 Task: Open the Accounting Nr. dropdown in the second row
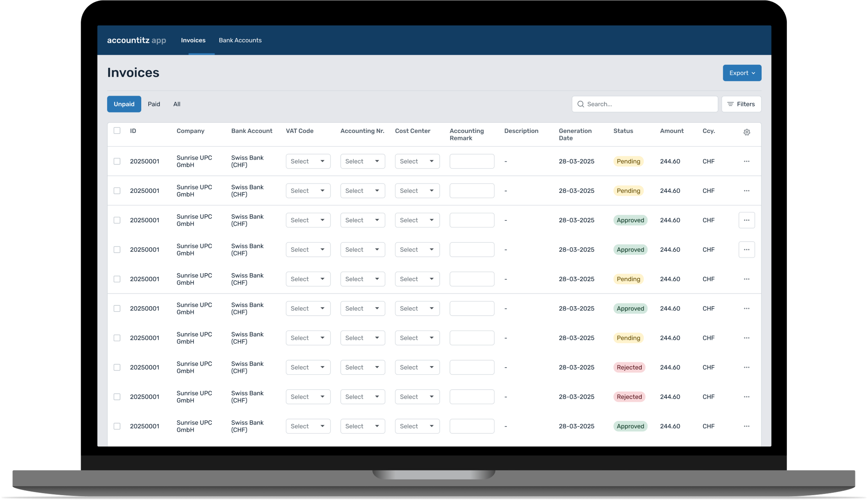pyautogui.click(x=362, y=191)
